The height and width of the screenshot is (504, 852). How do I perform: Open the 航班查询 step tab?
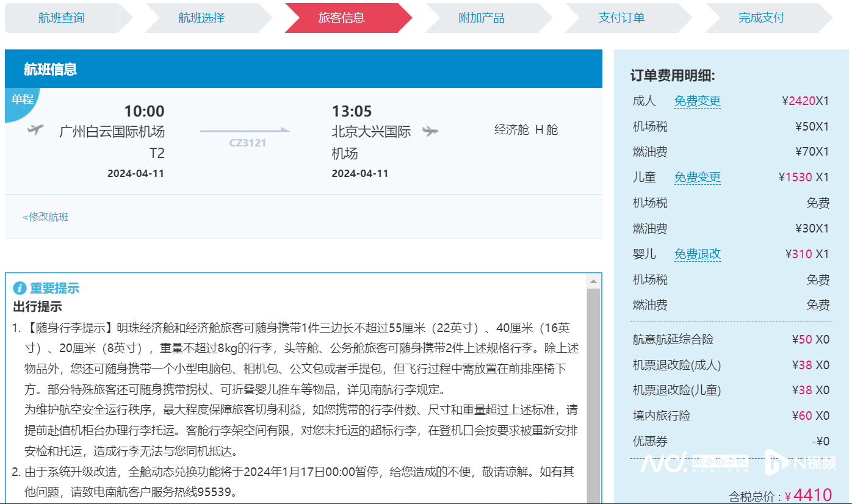61,18
